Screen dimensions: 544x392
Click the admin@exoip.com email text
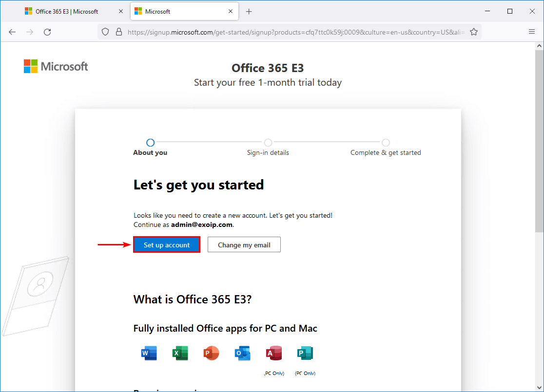tap(202, 224)
